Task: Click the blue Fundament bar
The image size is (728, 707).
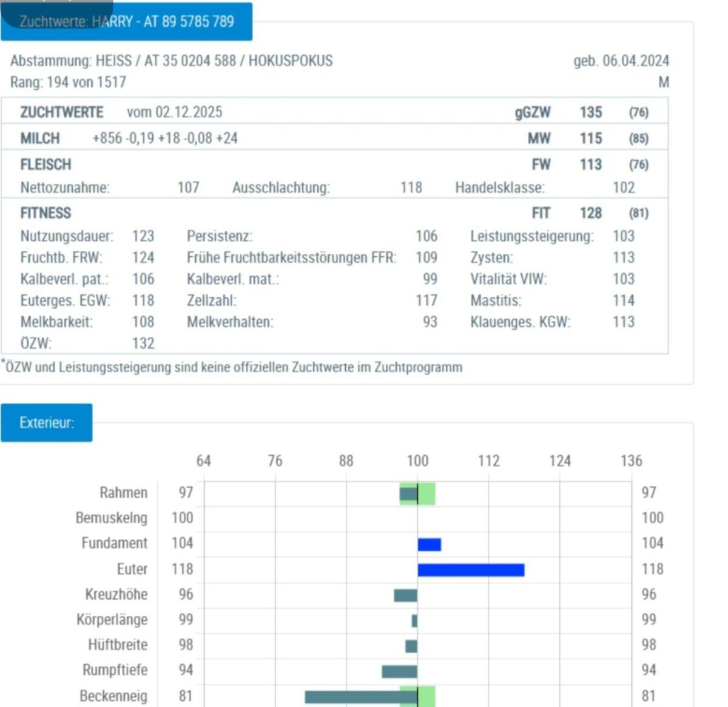Action: click(430, 544)
